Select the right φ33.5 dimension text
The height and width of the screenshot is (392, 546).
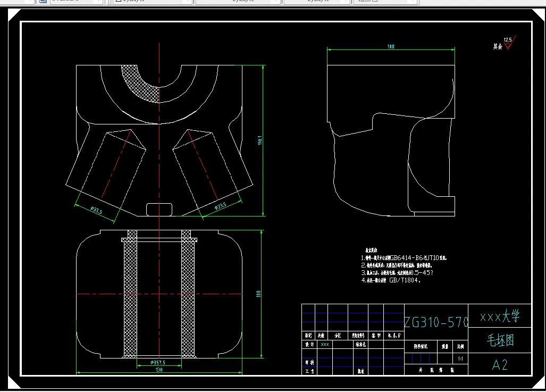coord(221,206)
